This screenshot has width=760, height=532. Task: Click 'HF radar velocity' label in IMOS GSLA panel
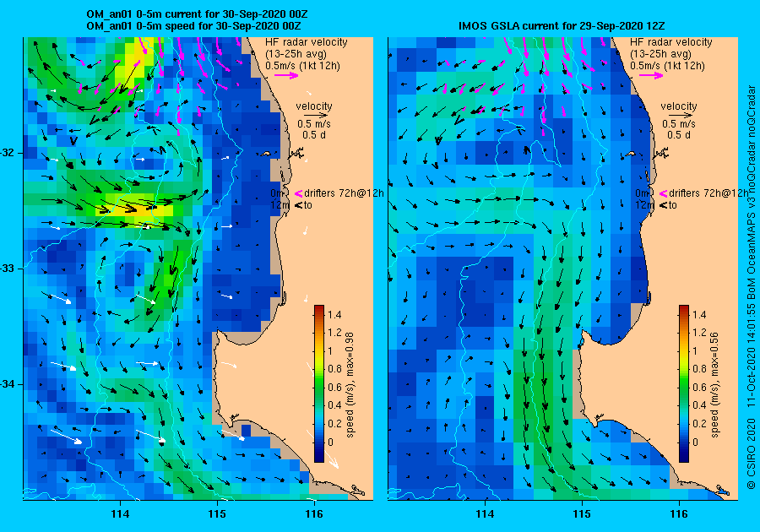pyautogui.click(x=671, y=42)
